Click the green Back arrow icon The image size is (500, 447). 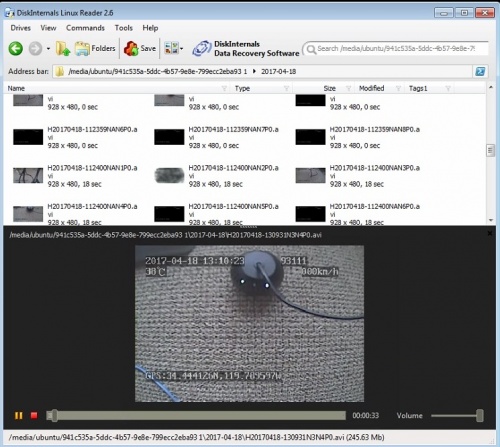pos(16,49)
